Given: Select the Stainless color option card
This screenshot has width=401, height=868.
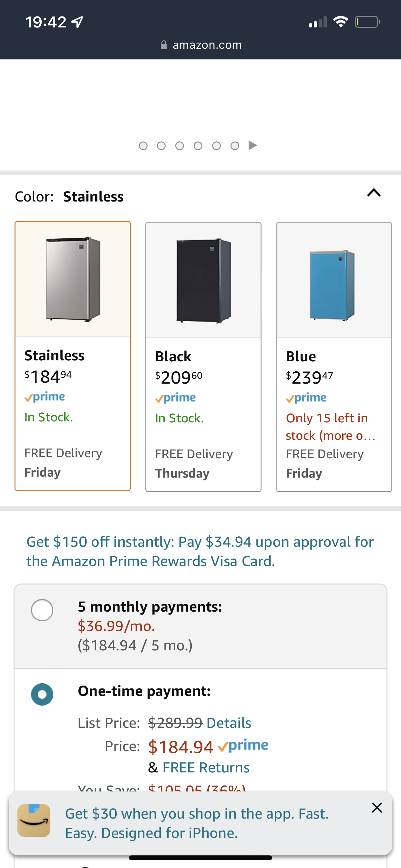Looking at the screenshot, I should (72, 356).
